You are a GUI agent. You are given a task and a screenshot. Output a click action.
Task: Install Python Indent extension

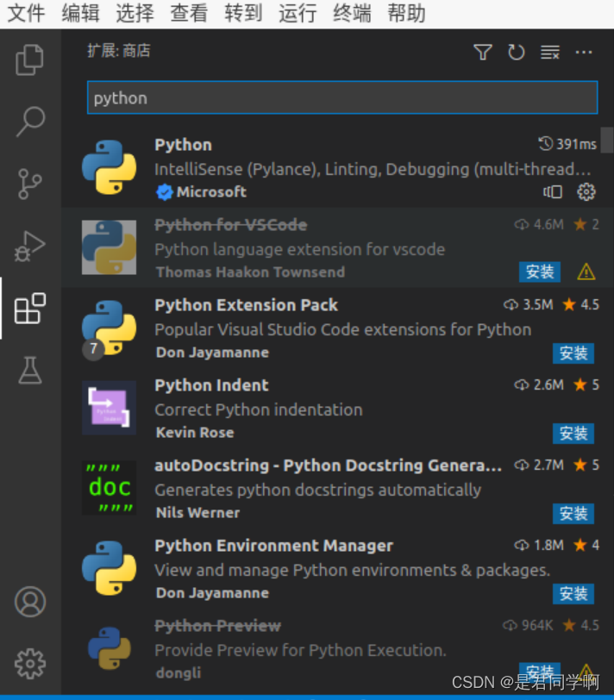point(573,434)
